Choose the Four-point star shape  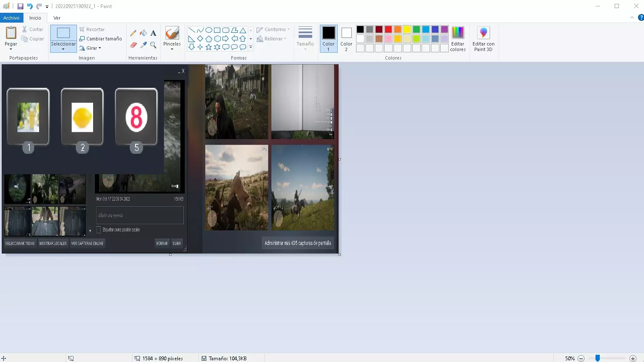pos(200,47)
